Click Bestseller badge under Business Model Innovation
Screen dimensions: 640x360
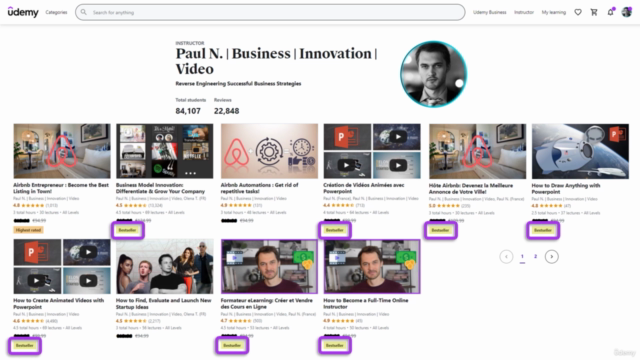(x=127, y=230)
